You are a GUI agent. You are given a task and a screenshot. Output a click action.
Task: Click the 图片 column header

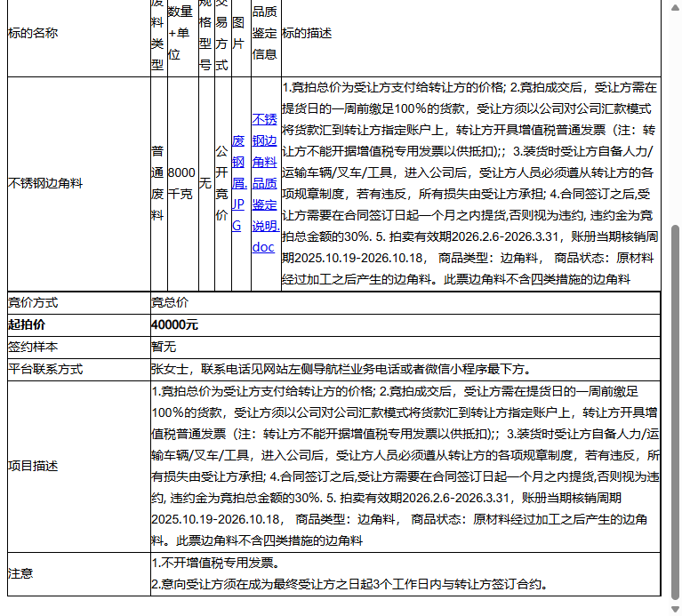[x=241, y=34]
